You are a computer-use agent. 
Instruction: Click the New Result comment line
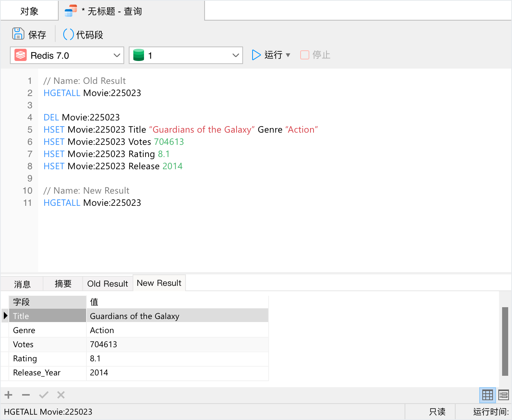coord(86,191)
